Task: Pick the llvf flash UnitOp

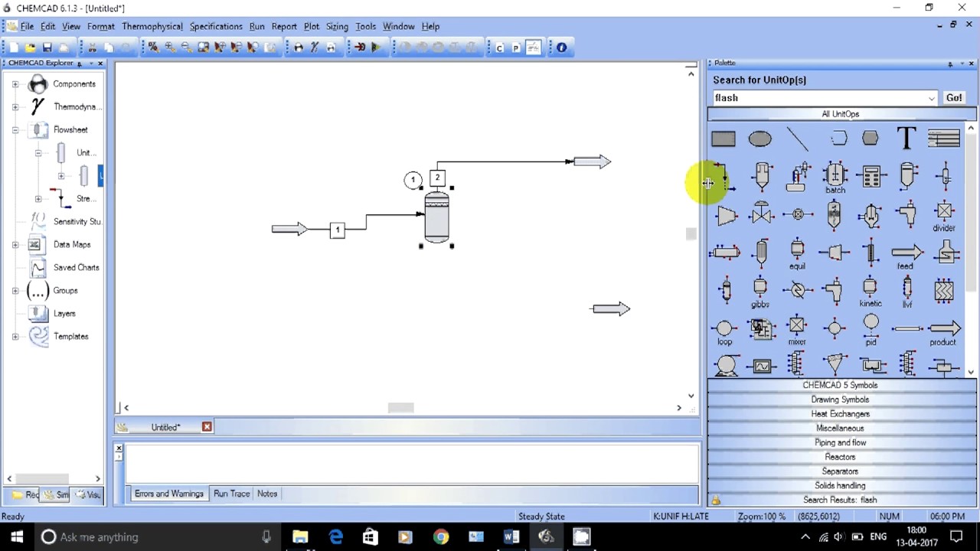Action: tap(907, 293)
